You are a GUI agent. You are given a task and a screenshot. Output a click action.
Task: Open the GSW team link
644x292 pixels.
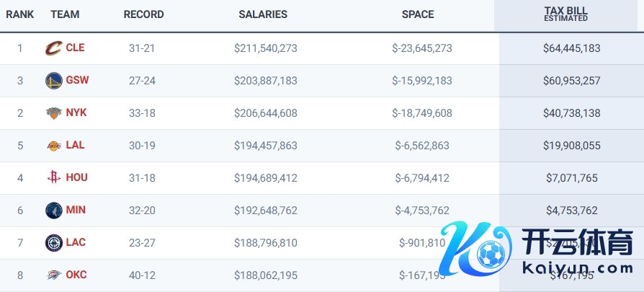(77, 80)
